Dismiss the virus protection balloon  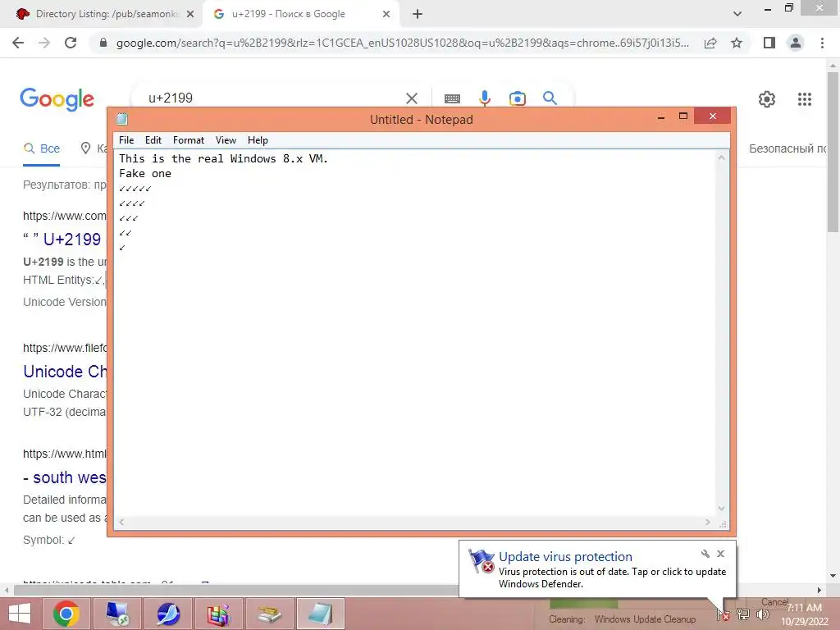(x=720, y=554)
